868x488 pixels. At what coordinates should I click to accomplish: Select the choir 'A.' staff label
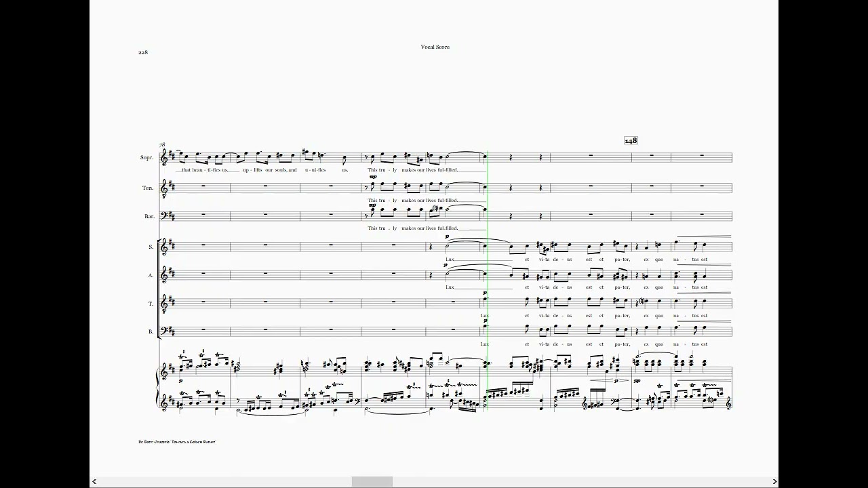point(151,276)
